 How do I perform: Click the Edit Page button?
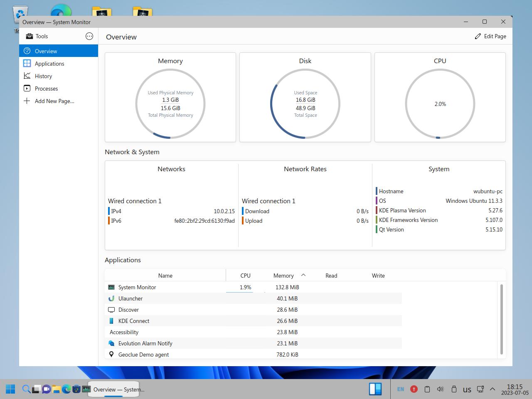tap(490, 36)
